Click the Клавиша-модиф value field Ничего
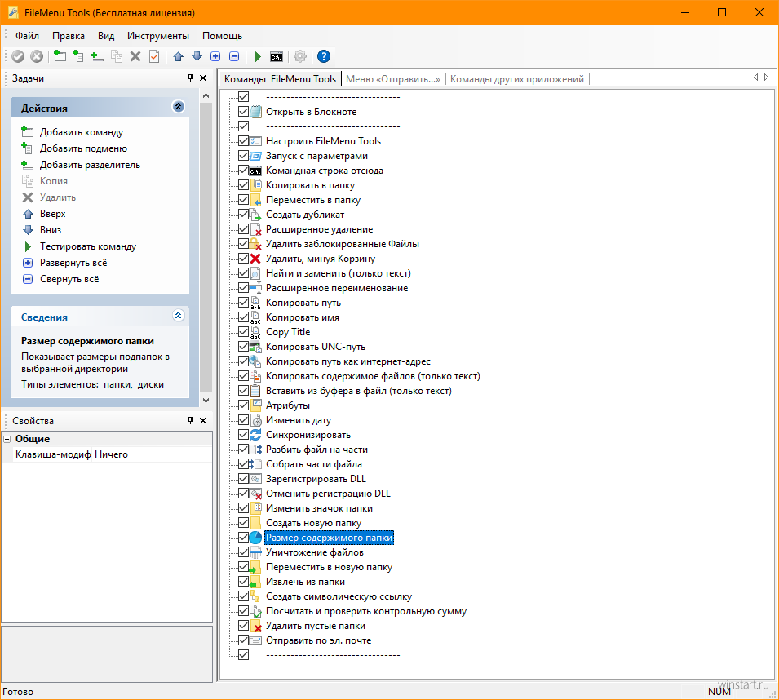This screenshot has height=700, width=779. click(152, 454)
